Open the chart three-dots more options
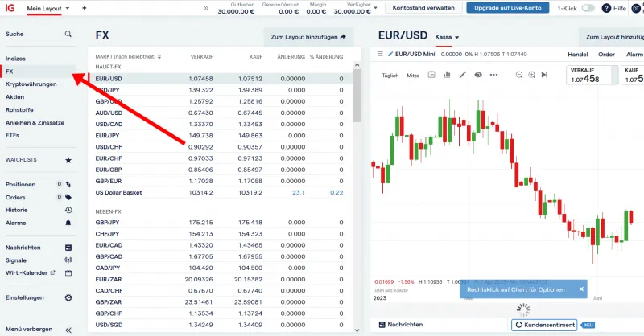Image resolution: width=644 pixels, height=336 pixels. [x=493, y=75]
